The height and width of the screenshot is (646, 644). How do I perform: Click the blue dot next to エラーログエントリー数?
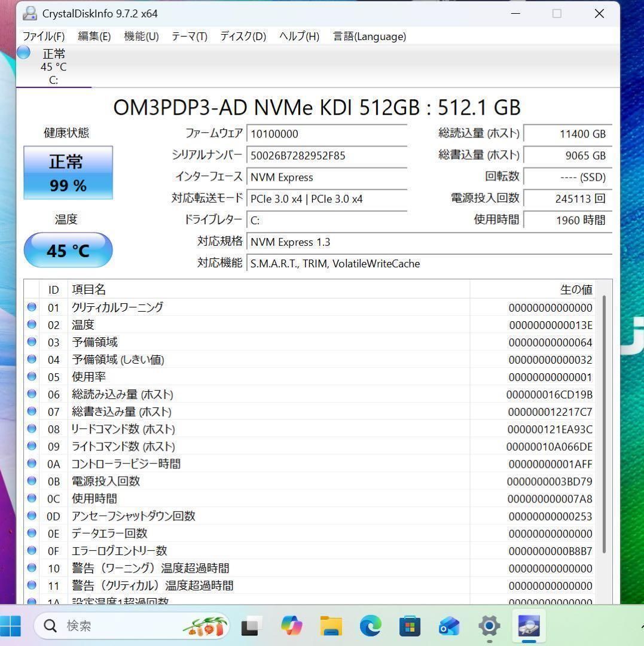coord(32,551)
